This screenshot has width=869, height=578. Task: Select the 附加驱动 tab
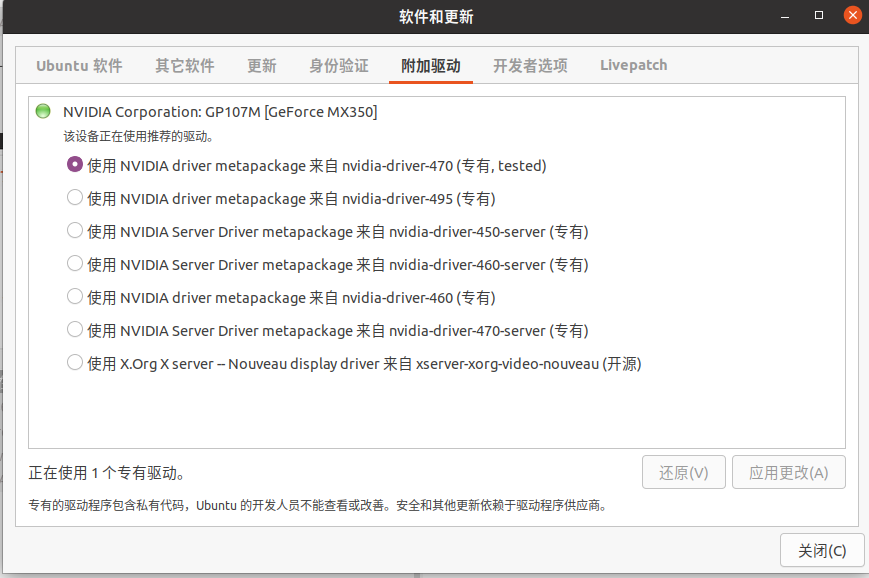[x=431, y=65]
